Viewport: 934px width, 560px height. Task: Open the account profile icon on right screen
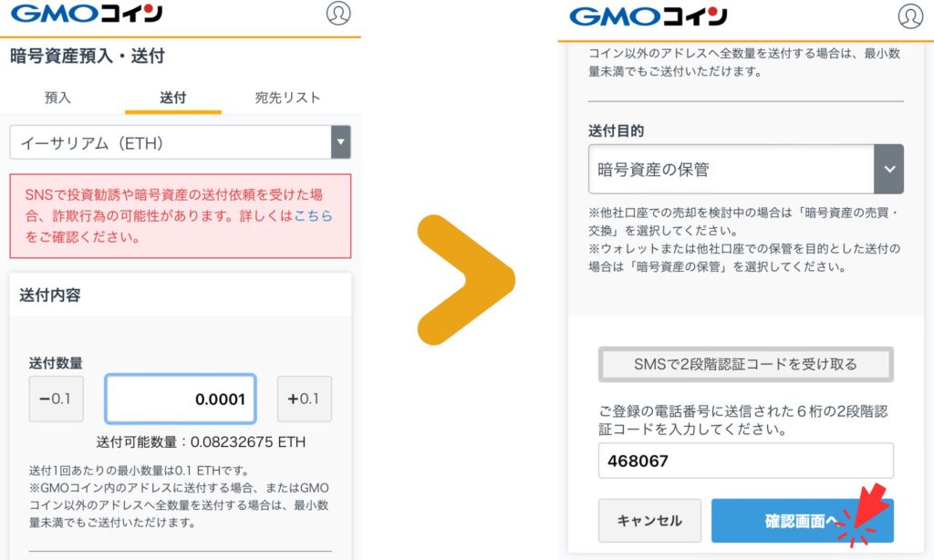910,16
